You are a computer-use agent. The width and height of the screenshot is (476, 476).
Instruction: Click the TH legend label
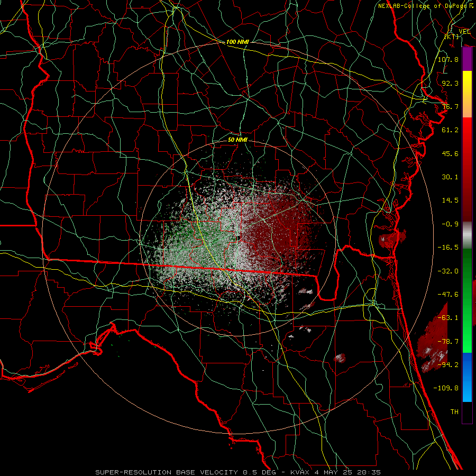point(454,412)
